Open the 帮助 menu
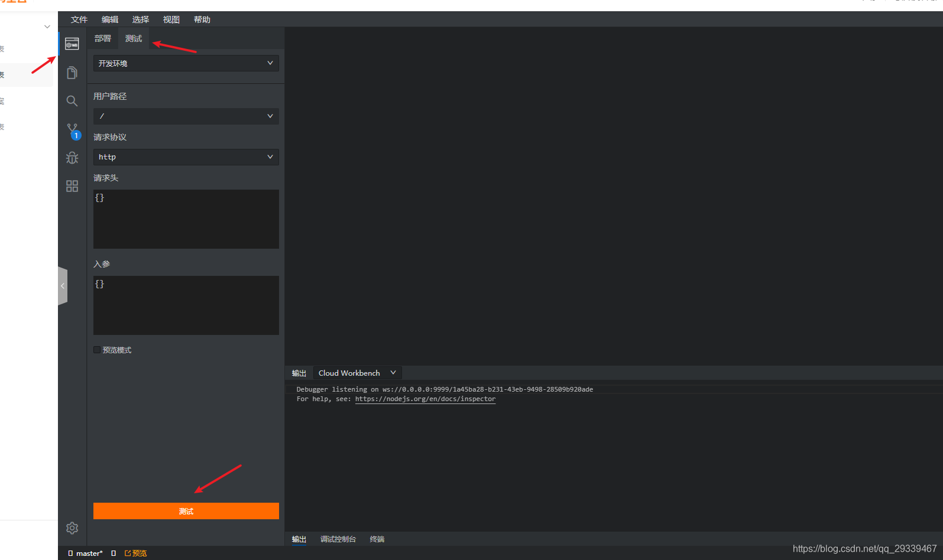 click(x=202, y=19)
